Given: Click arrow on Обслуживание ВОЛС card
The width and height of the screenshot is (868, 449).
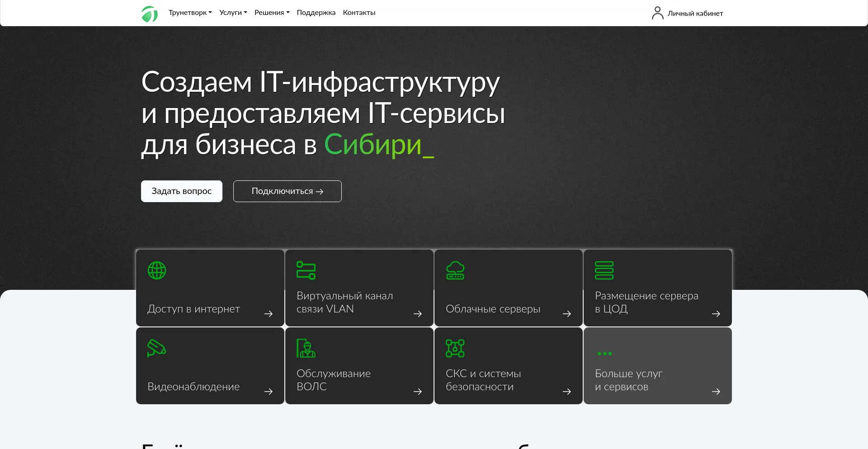Looking at the screenshot, I should 418,392.
